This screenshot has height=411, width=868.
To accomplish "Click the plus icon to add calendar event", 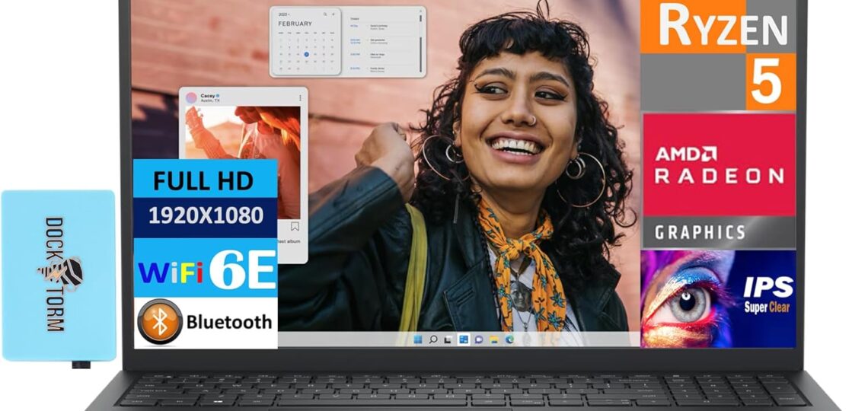I will [x=333, y=14].
